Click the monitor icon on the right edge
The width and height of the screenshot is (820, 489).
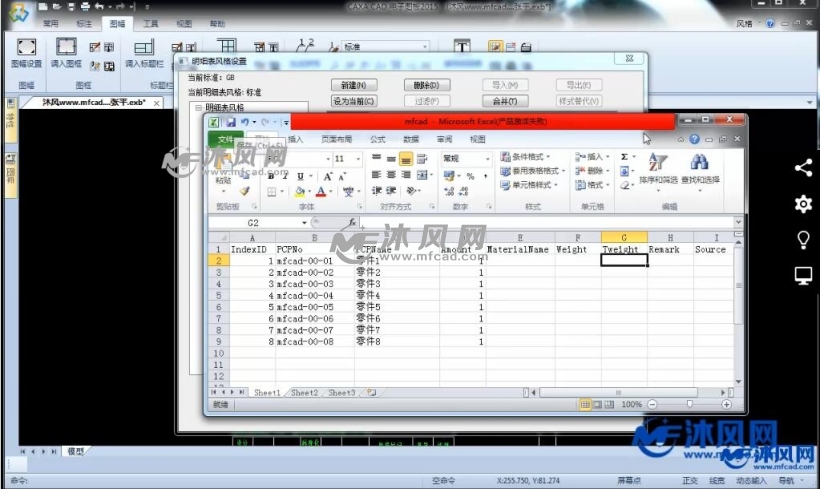[803, 276]
